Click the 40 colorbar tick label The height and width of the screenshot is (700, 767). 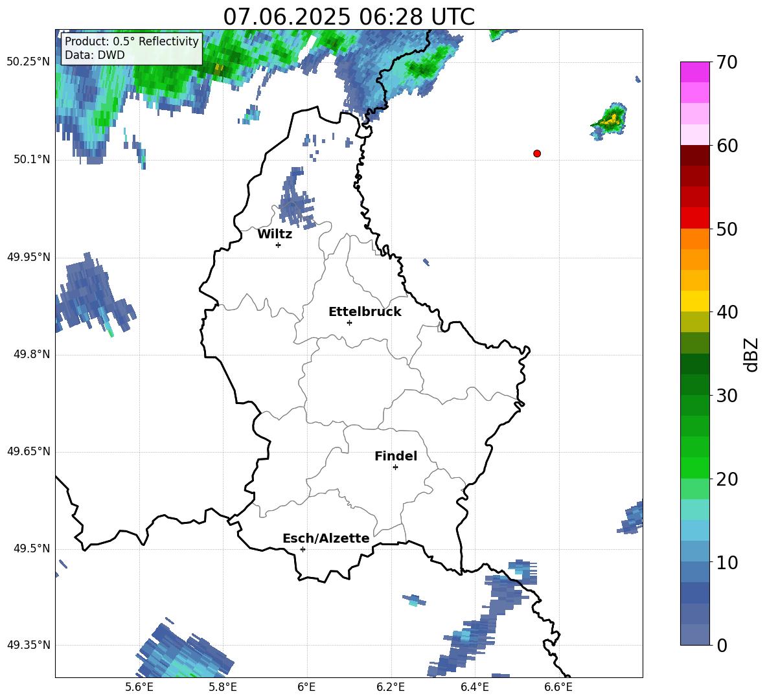(727, 312)
